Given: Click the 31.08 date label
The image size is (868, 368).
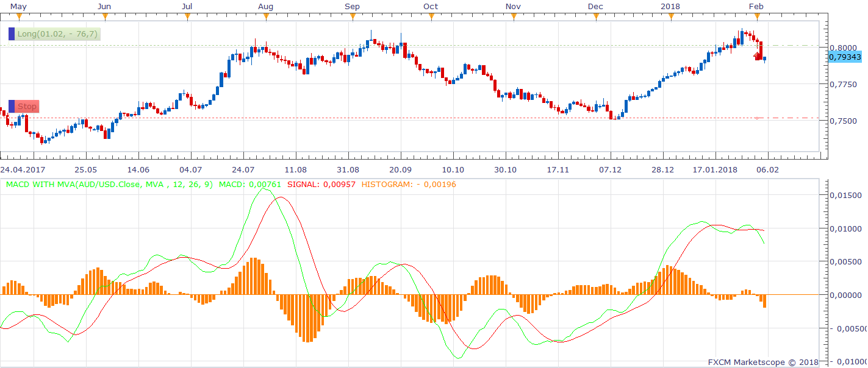Looking at the screenshot, I should (x=348, y=169).
